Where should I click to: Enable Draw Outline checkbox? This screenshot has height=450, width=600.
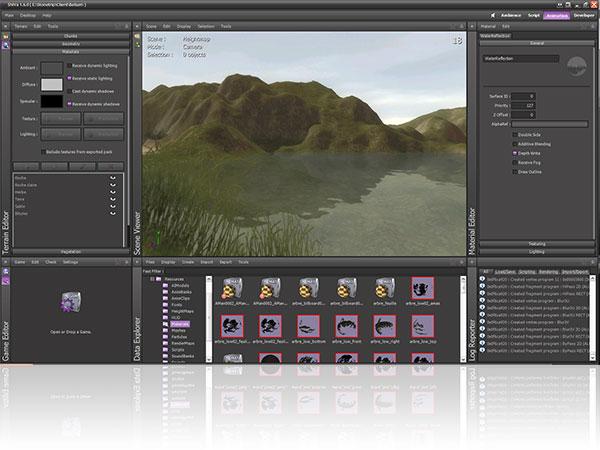(x=515, y=172)
